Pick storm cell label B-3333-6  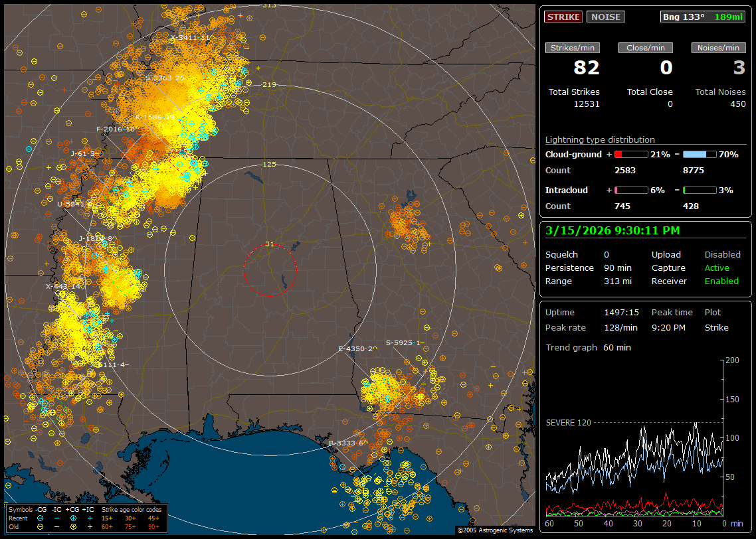coord(346,443)
